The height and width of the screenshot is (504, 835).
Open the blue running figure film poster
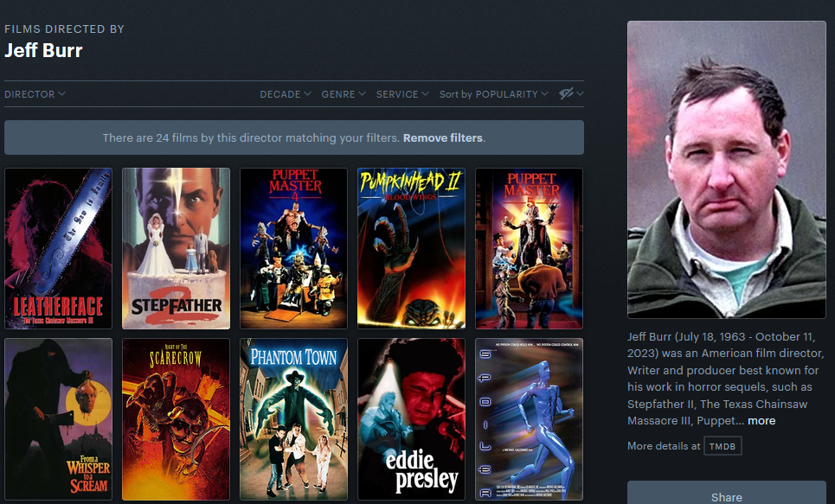tap(530, 419)
